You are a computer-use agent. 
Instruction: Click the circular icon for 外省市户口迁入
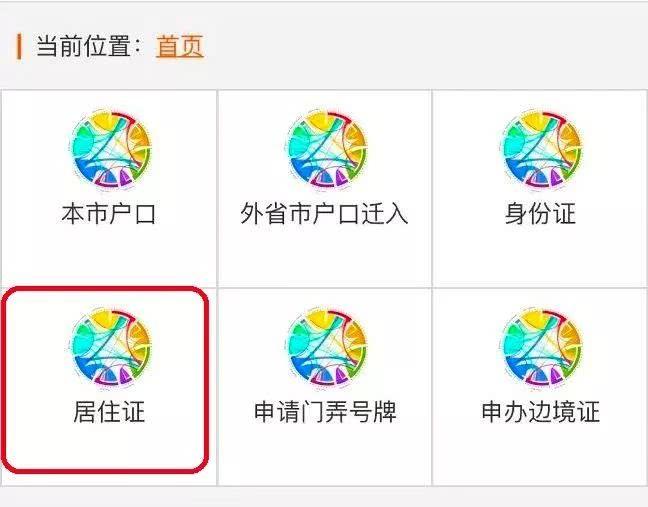[x=326, y=151]
